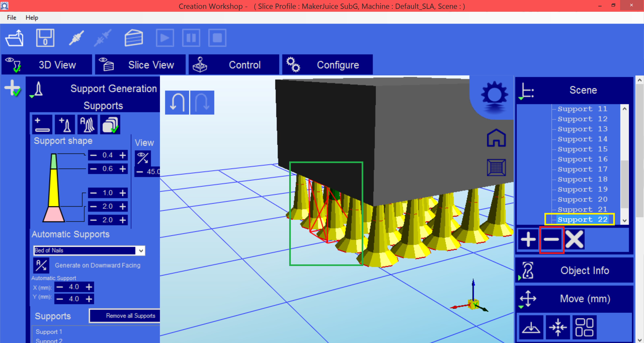Switch to the Slice View tab
Image resolution: width=644 pixels, height=343 pixels.
[x=151, y=65]
